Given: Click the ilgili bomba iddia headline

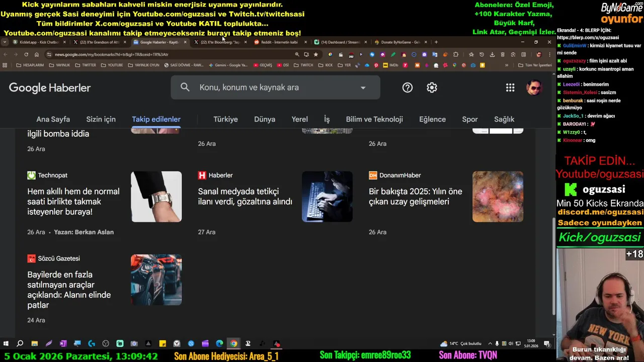Looking at the screenshot, I should [58, 134].
